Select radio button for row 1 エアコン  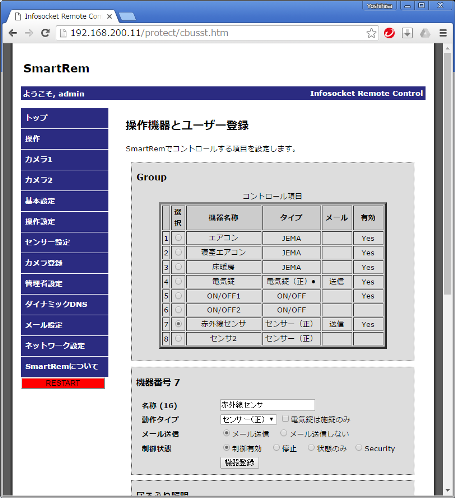coord(178,238)
